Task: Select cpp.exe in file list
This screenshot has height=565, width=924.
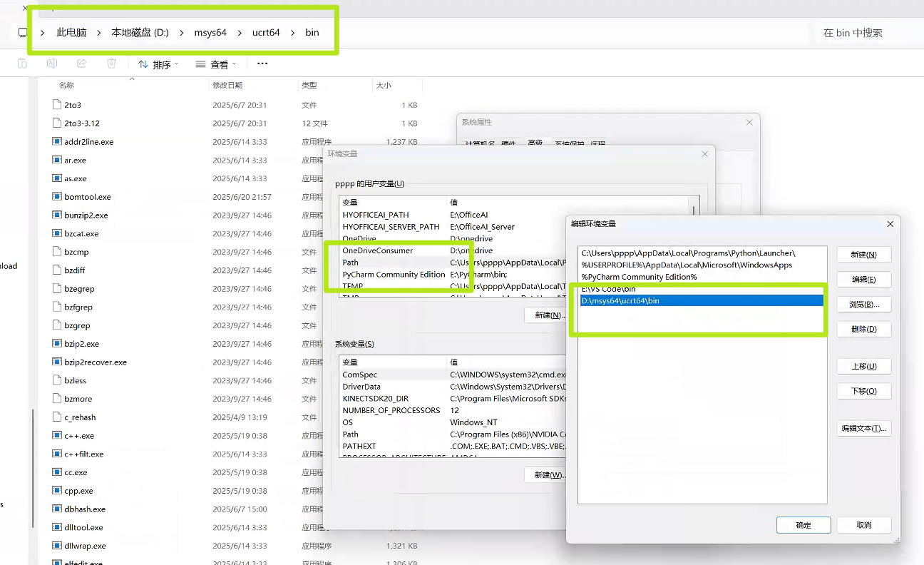Action: pos(78,491)
